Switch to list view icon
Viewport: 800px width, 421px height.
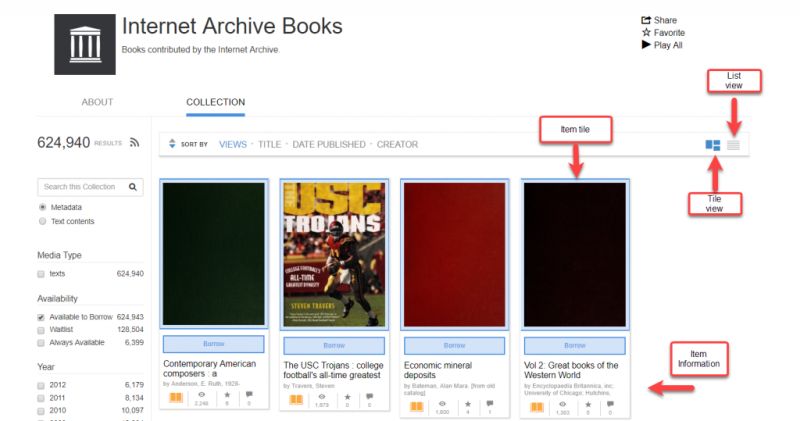pyautogui.click(x=733, y=145)
